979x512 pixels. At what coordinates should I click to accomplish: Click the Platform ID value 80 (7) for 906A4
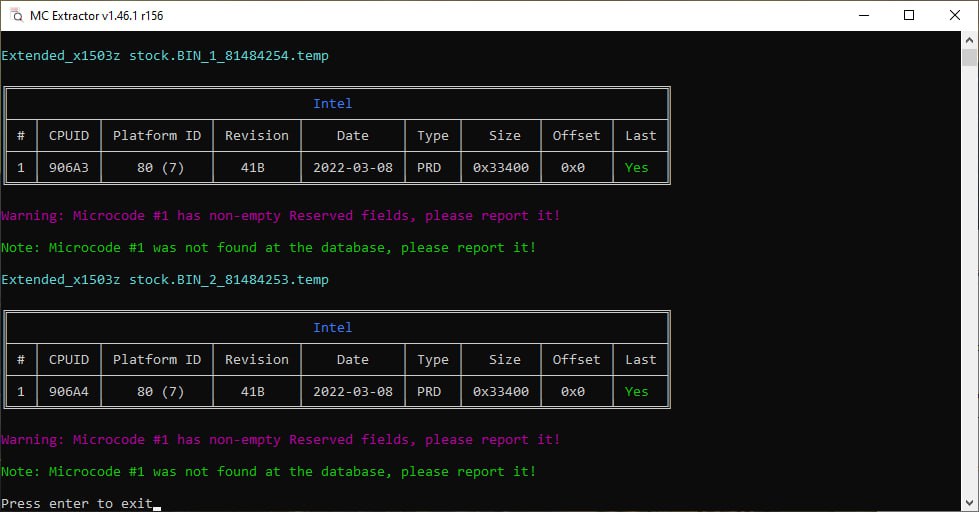(160, 391)
